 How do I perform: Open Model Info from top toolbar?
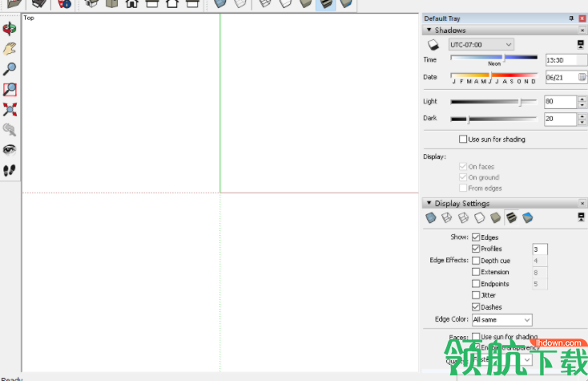click(x=65, y=4)
